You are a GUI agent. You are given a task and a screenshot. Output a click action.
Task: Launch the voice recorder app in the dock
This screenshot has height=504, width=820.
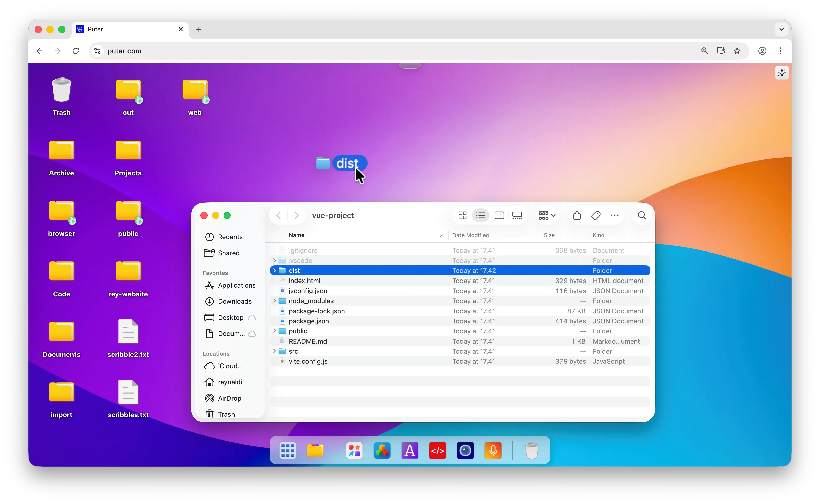493,450
